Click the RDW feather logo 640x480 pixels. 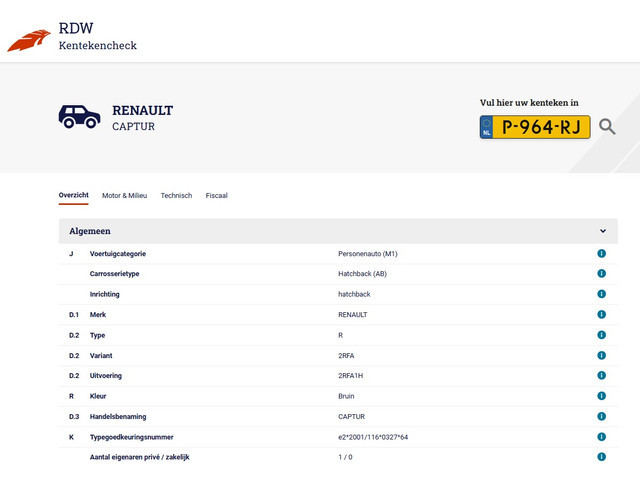click(29, 41)
